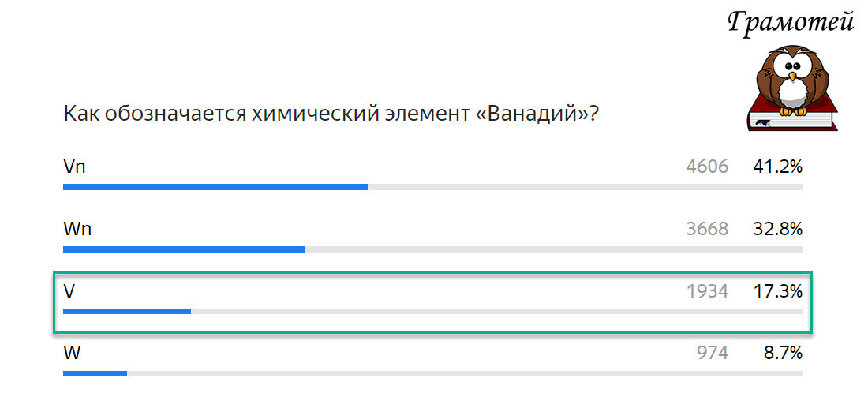Click the 1934 vote count

[708, 291]
